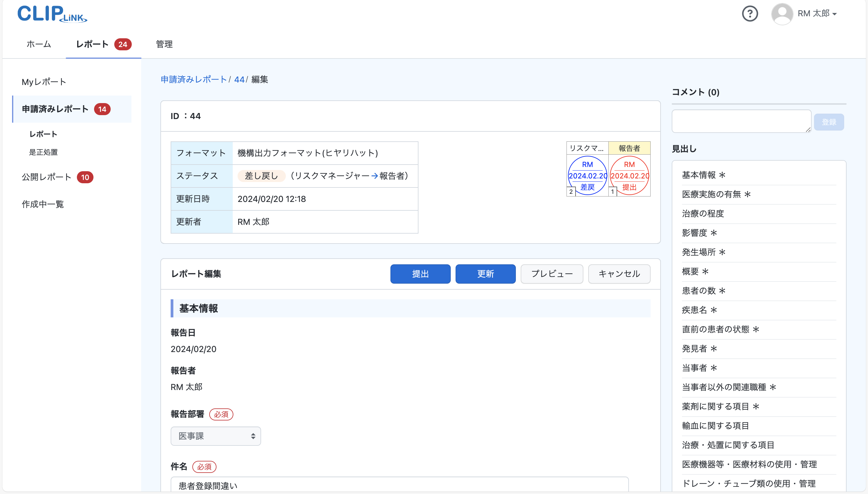
Task: Expand the 申請済みレポート sidebar section
Action: [x=55, y=109]
